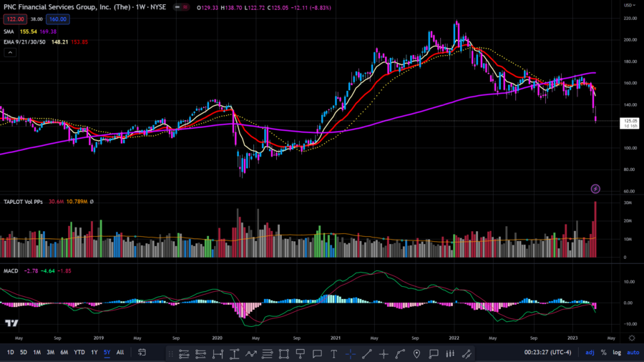Image resolution: width=644 pixels, height=362 pixels.
Task: Open chart settings gear icon
Action: coord(632,338)
